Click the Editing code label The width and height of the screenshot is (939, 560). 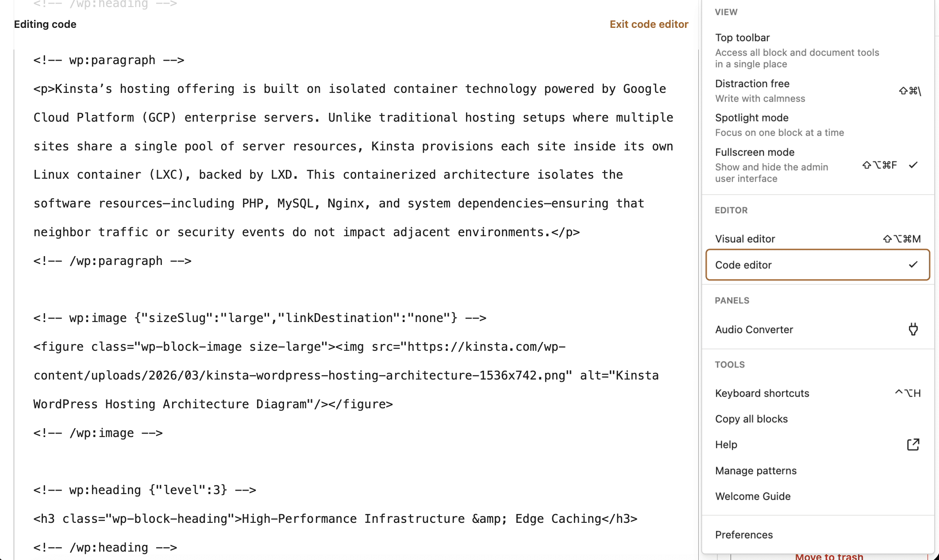[45, 24]
